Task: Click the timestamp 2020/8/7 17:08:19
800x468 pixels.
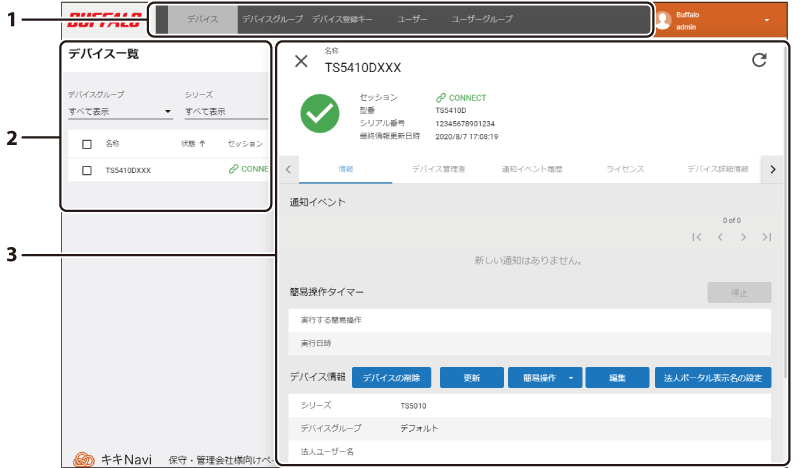Action: point(466,137)
